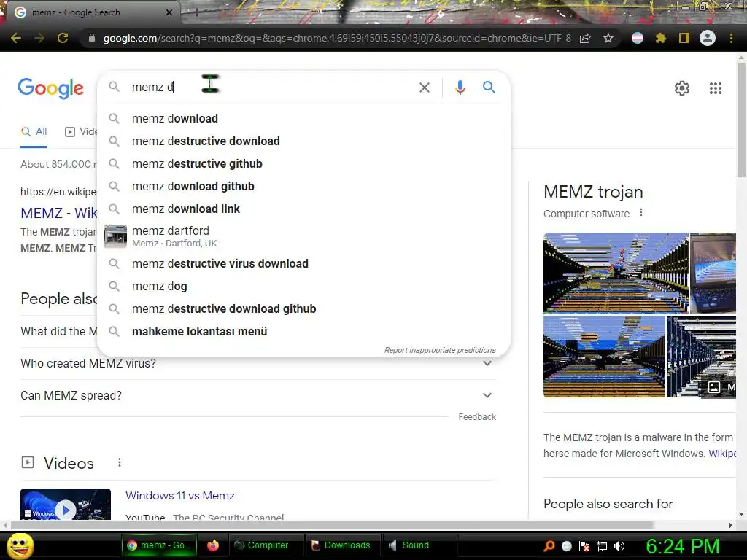Play the Windows 11 vs Memz video thumbnail

click(66, 505)
